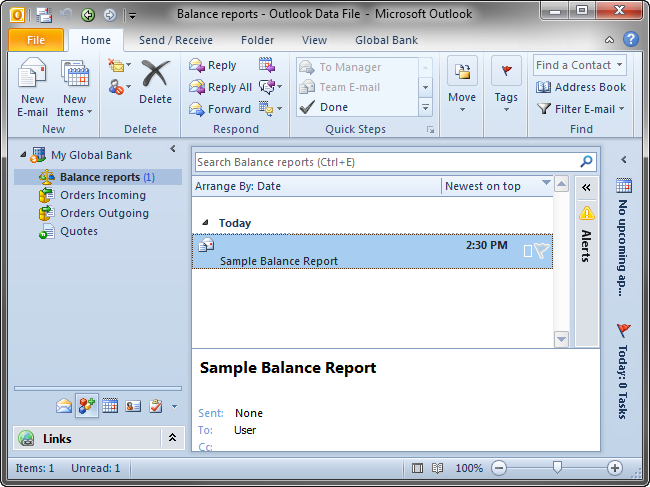The image size is (650, 487).
Task: Click the Reply with Meeting icon
Action: point(267,65)
